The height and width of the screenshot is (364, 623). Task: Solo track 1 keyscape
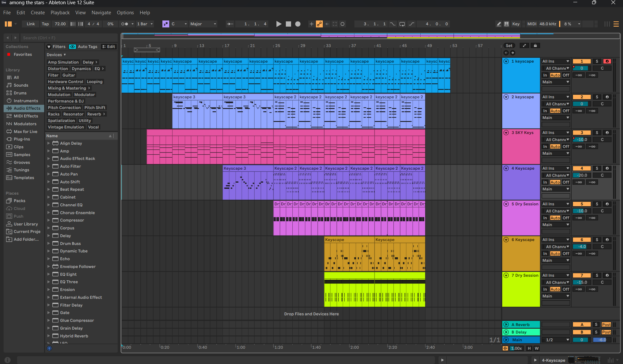597,61
